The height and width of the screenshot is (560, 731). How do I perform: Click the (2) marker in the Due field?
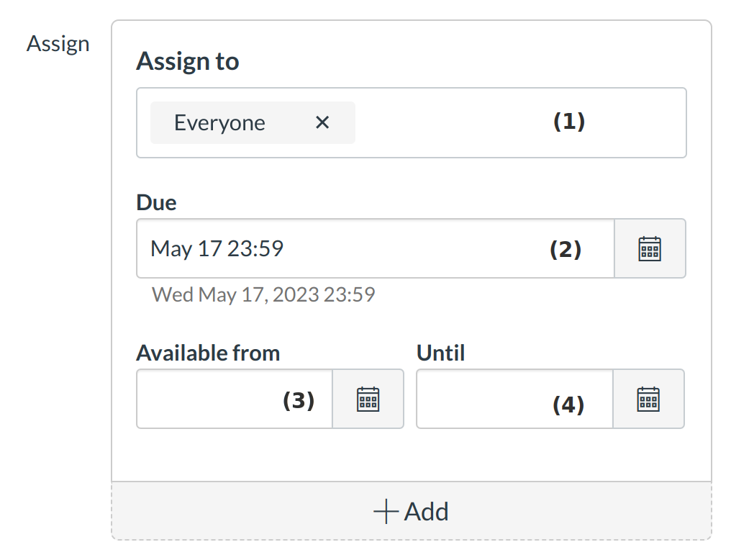pyautogui.click(x=566, y=249)
